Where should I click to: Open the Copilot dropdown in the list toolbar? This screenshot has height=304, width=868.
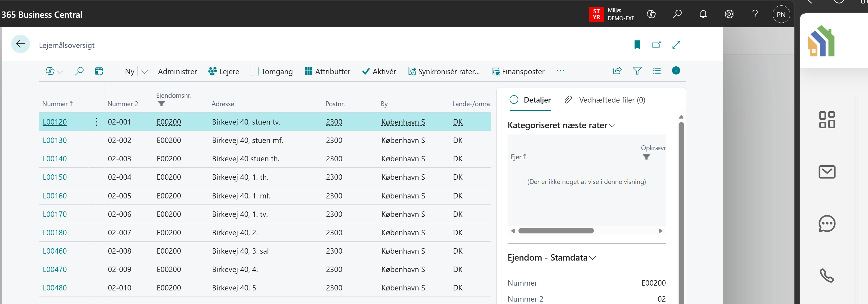point(54,71)
